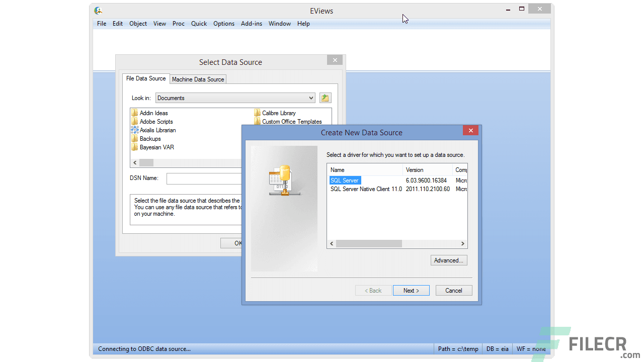Maximize the EViews window
Screen dimensions: 644x362
pos(522,9)
